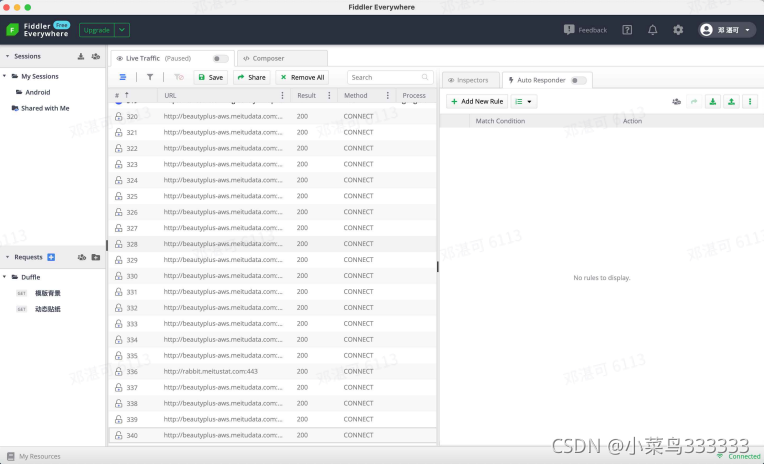
Task: Click the My Resources link
Action: coord(40,457)
